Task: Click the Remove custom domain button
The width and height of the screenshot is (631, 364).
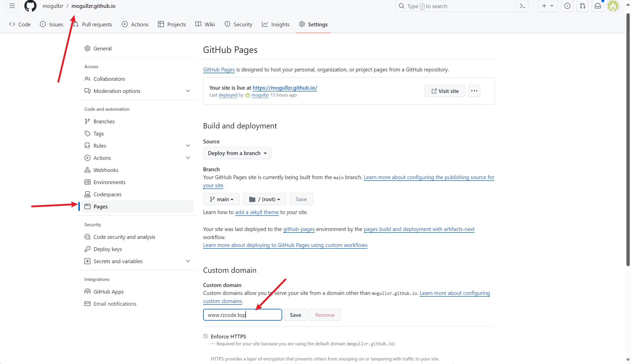Action: click(325, 315)
